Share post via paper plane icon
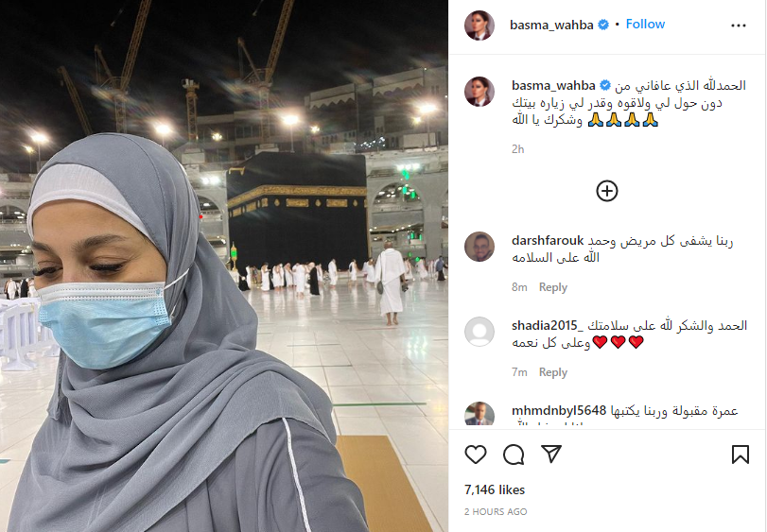The width and height of the screenshot is (767, 532). (x=551, y=454)
